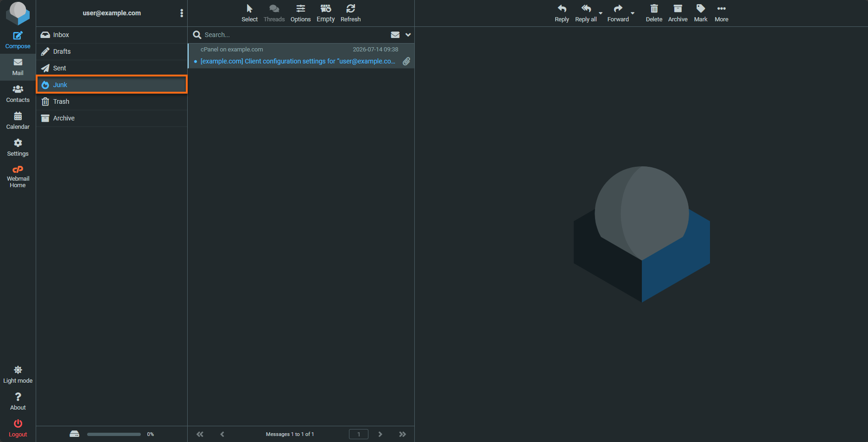Viewport: 868px width, 442px height.
Task: Click the Reply all button
Action: [x=586, y=13]
